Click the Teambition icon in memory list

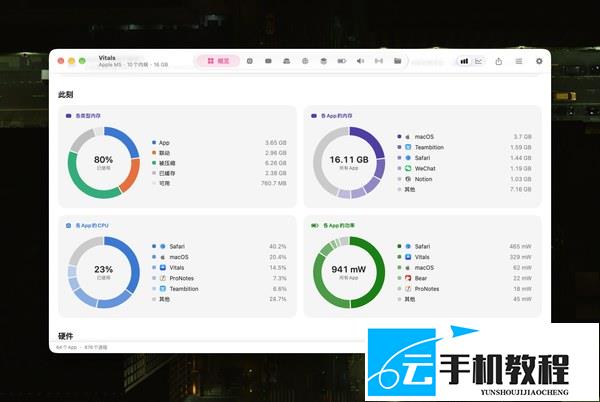tap(408, 147)
